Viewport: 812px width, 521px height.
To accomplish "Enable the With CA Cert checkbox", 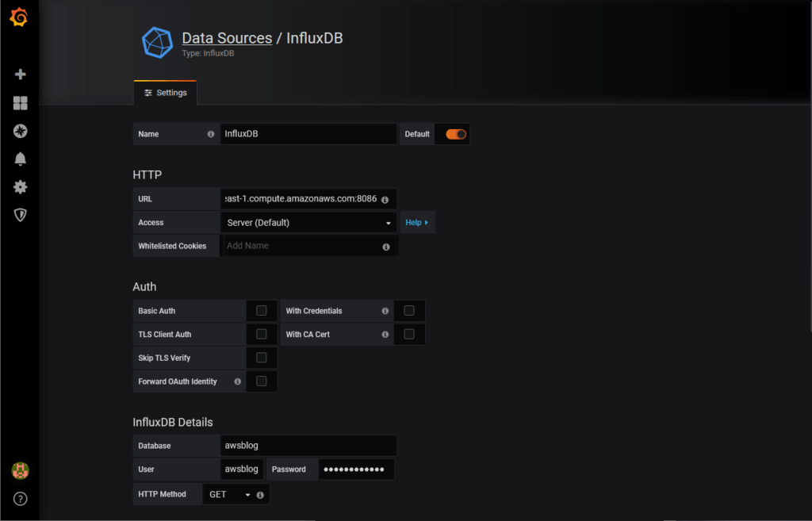I will [x=409, y=335].
